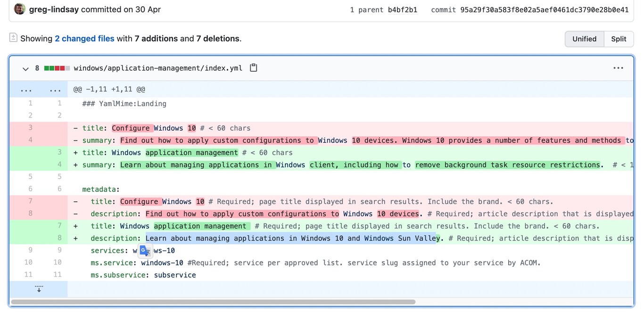The image size is (644, 313).
Task: Open windows/application-management/index.yml file link
Action: tap(158, 68)
